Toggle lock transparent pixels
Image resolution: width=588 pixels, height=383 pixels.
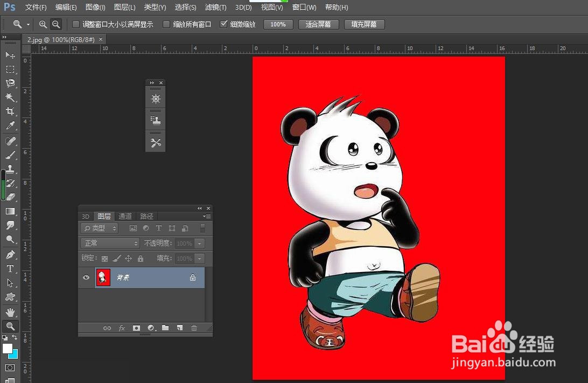(x=104, y=259)
